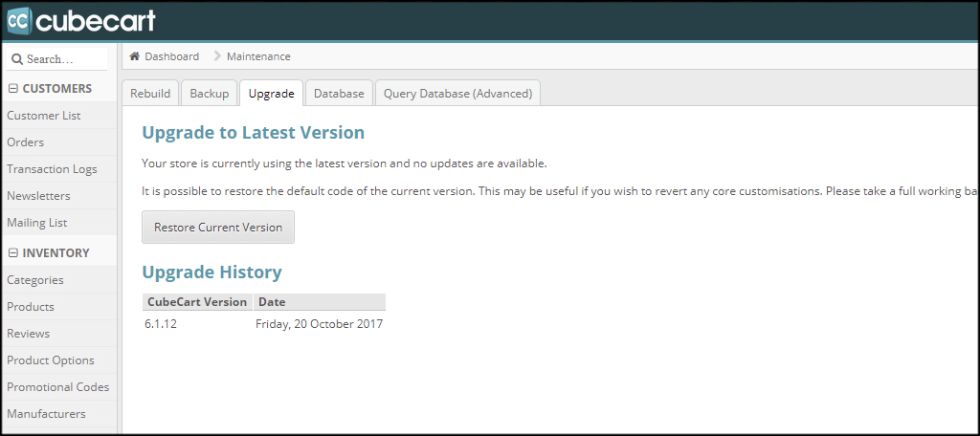Open Manufacturers page
The height and width of the screenshot is (436, 980).
click(46, 414)
